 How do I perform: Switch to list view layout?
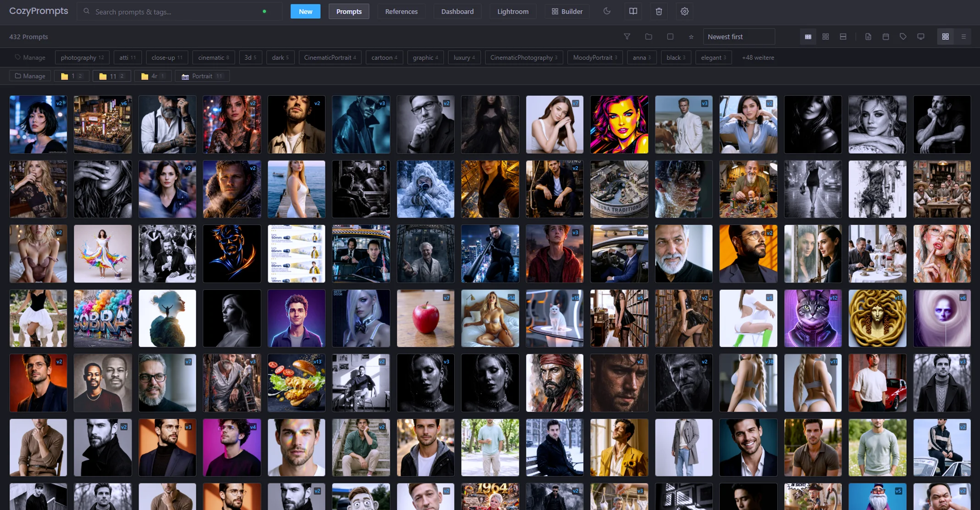click(x=964, y=37)
